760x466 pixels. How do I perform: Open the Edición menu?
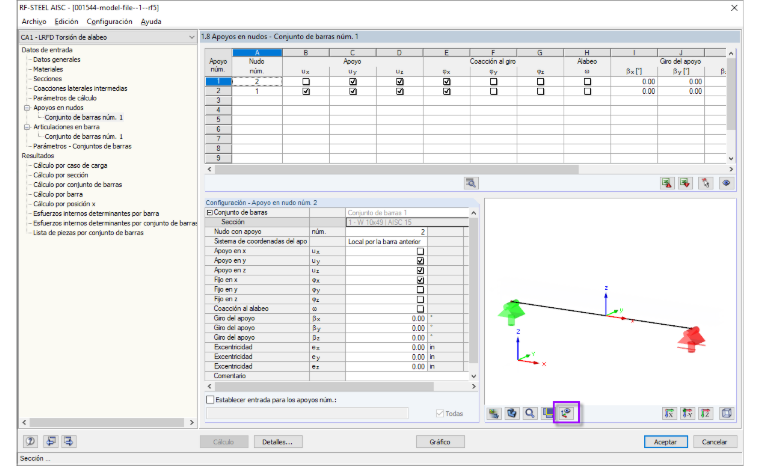[66, 21]
